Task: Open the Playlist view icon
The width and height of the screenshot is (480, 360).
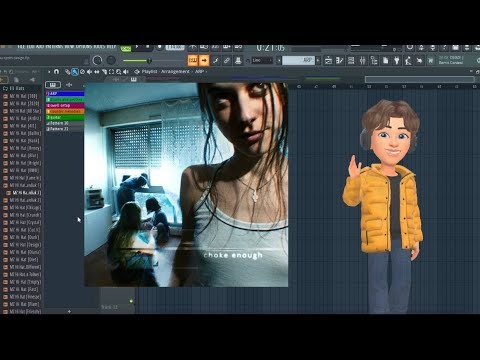Action: tap(328, 61)
